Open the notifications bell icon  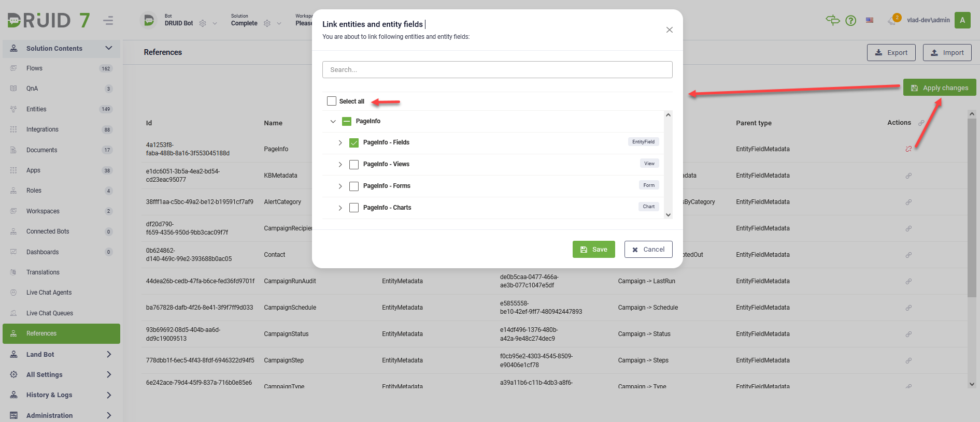pyautogui.click(x=891, y=21)
